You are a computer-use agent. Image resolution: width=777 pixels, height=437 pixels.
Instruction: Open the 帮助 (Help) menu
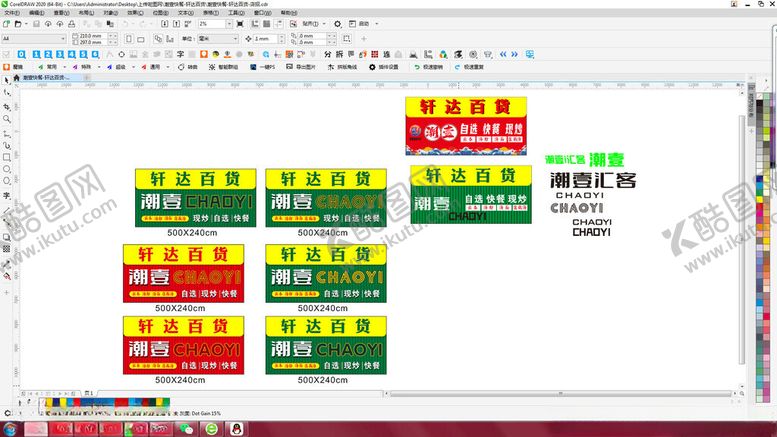pos(290,13)
